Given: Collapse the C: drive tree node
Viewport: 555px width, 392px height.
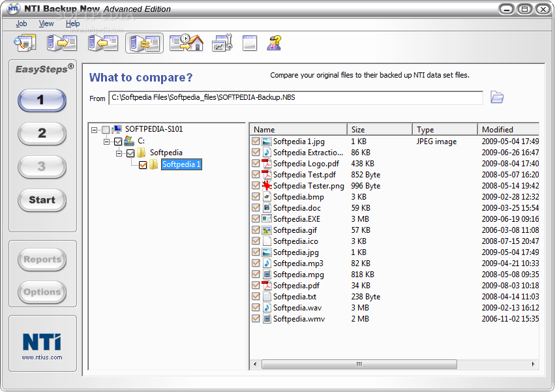Looking at the screenshot, I should tap(106, 142).
